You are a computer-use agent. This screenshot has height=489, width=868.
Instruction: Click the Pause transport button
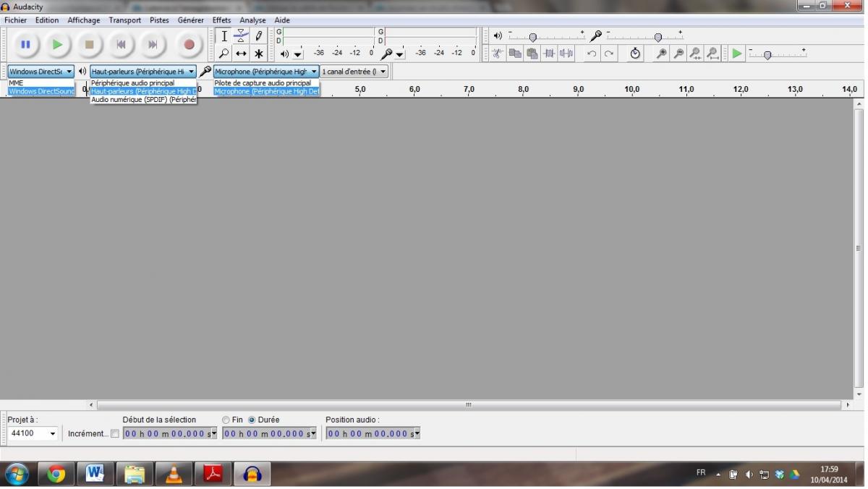coord(25,45)
